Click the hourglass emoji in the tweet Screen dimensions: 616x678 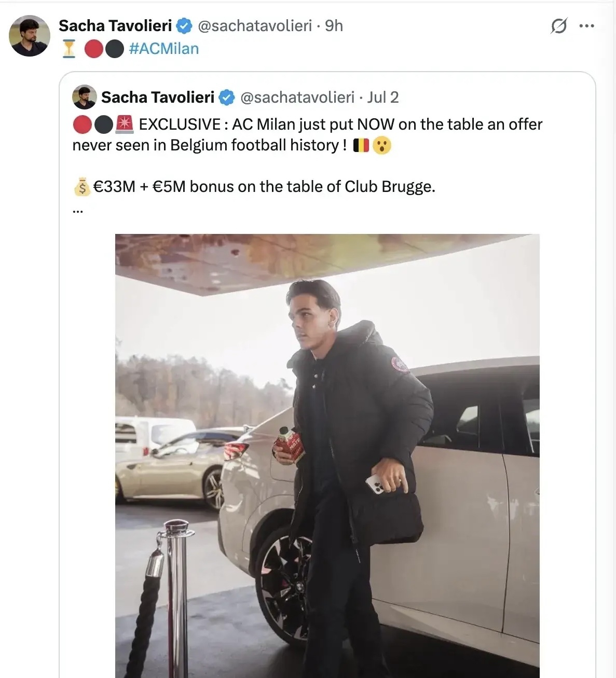point(69,49)
